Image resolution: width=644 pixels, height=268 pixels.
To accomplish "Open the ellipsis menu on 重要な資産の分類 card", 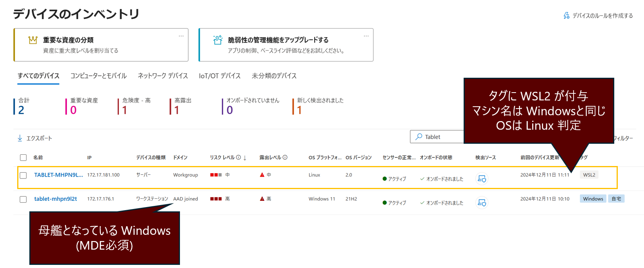I will click(x=181, y=36).
